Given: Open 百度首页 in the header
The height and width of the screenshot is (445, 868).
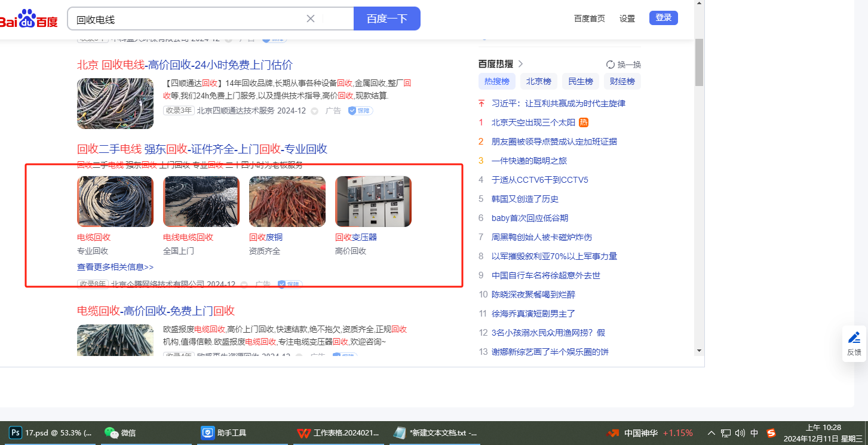Looking at the screenshot, I should pyautogui.click(x=590, y=19).
